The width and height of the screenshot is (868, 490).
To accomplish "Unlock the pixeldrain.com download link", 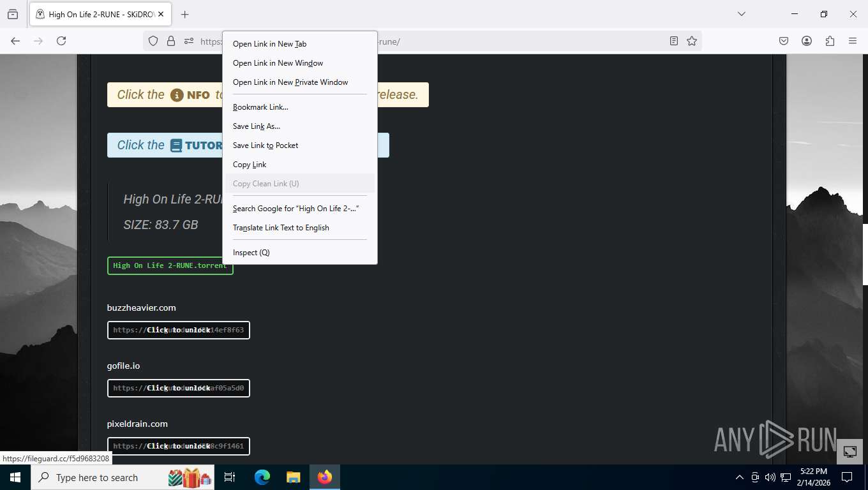I will click(178, 446).
